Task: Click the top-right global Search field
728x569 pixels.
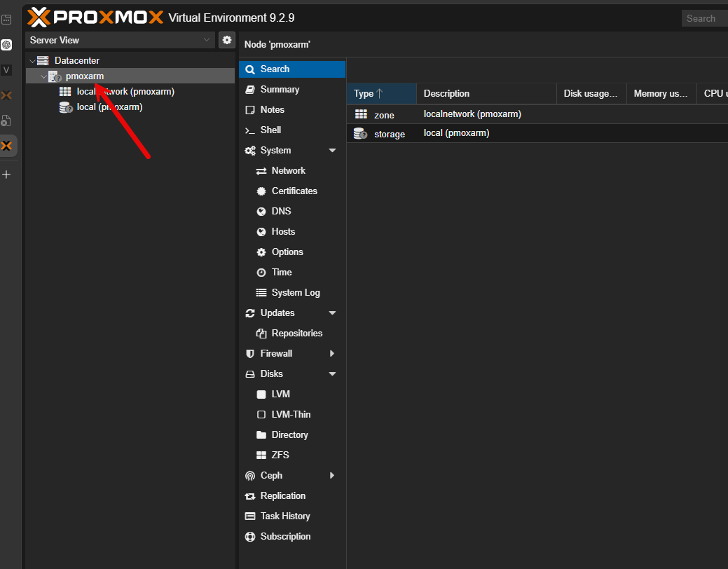Action: [704, 19]
